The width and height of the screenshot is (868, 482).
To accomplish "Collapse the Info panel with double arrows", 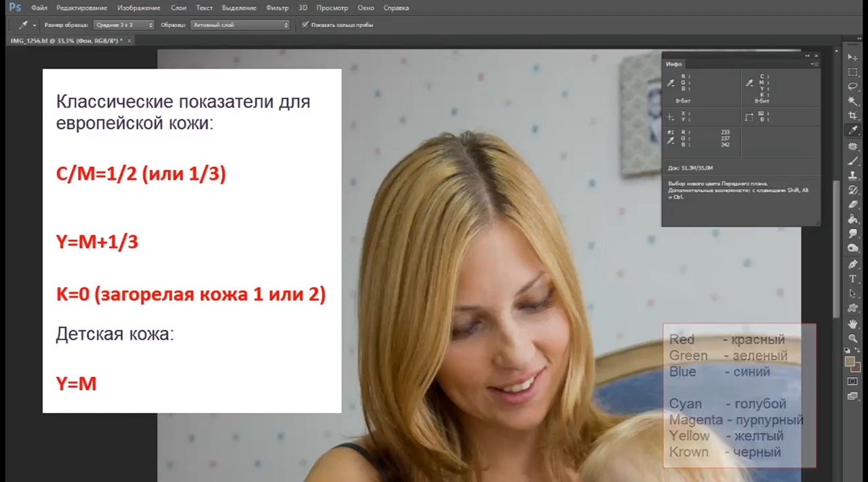I will (x=808, y=56).
